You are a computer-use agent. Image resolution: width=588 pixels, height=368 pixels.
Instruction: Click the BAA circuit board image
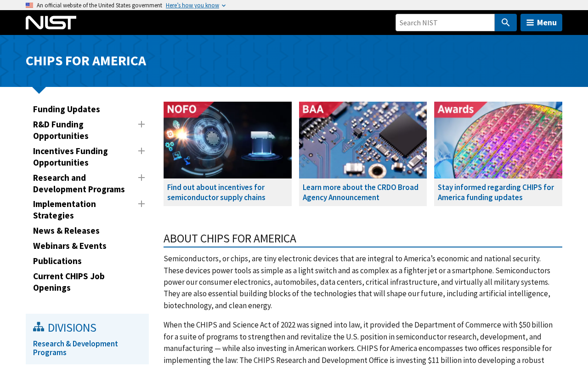(x=363, y=140)
